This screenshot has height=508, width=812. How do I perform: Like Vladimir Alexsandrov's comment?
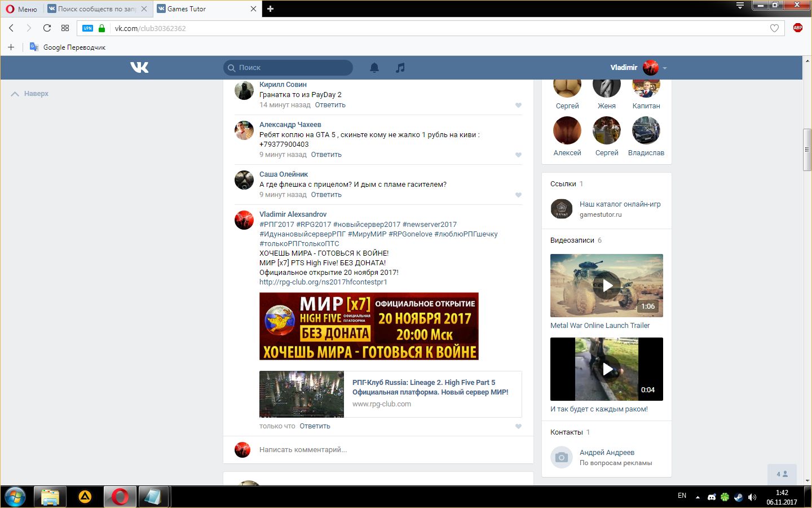coord(518,427)
